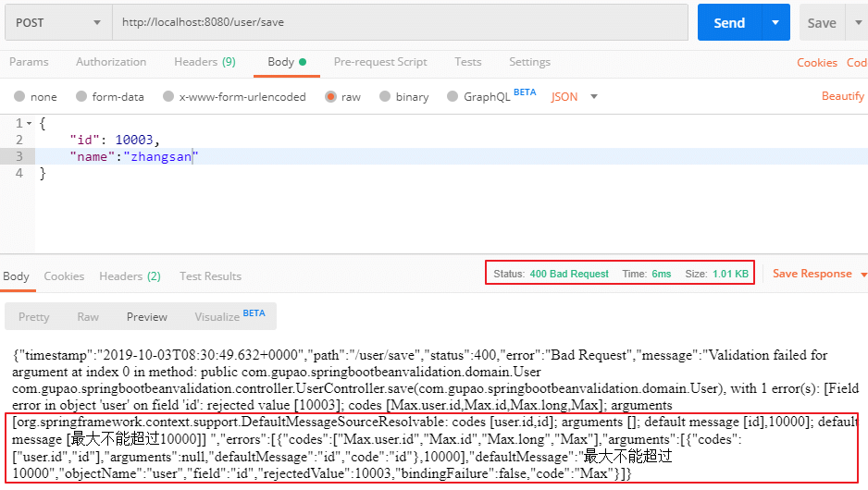Open the Authorization tab

point(111,62)
